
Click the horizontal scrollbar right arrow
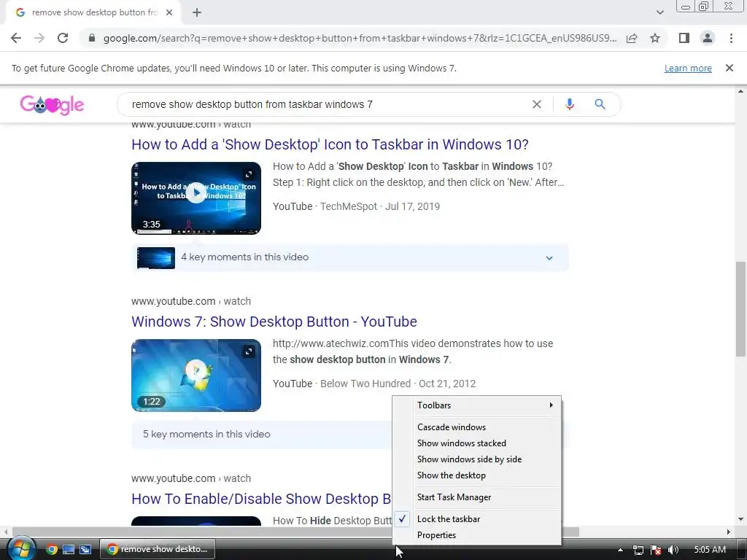(x=729, y=532)
